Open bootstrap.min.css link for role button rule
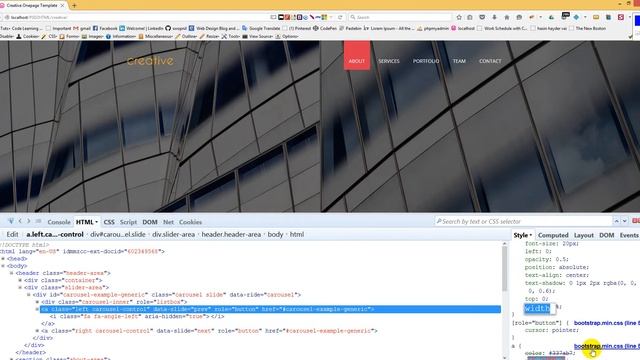 pos(607,323)
